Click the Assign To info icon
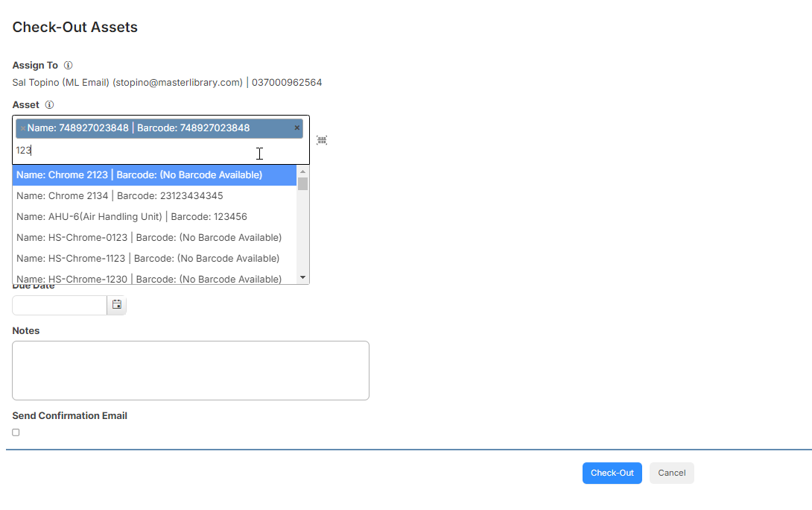 [68, 66]
